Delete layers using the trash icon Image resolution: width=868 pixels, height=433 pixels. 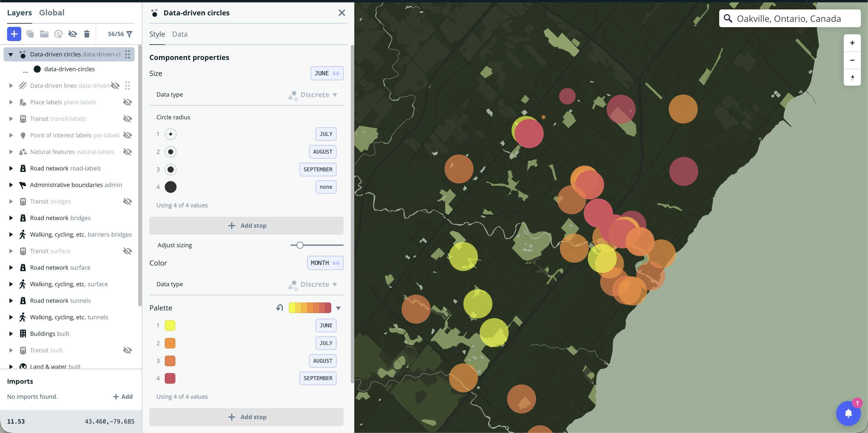coord(87,34)
